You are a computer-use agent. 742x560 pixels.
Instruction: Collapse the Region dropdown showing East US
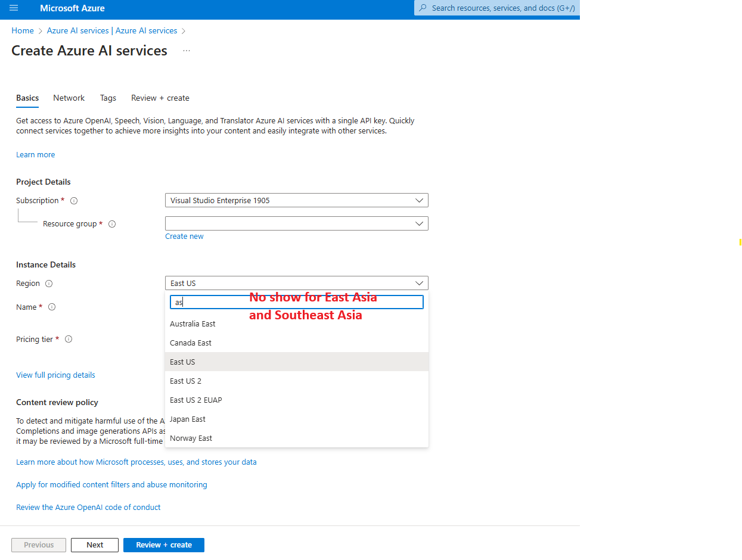click(296, 283)
